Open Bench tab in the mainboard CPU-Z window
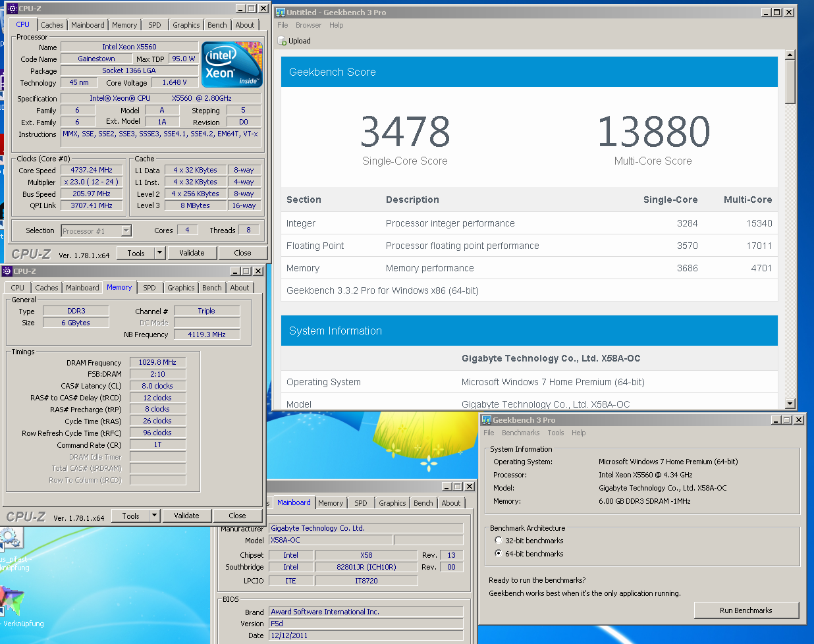 [423, 503]
